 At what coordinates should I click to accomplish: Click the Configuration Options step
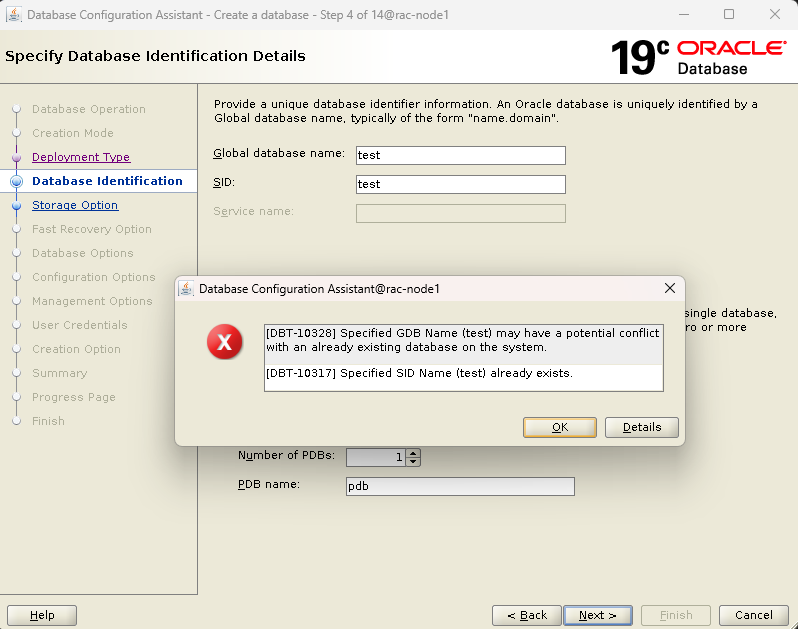[94, 277]
